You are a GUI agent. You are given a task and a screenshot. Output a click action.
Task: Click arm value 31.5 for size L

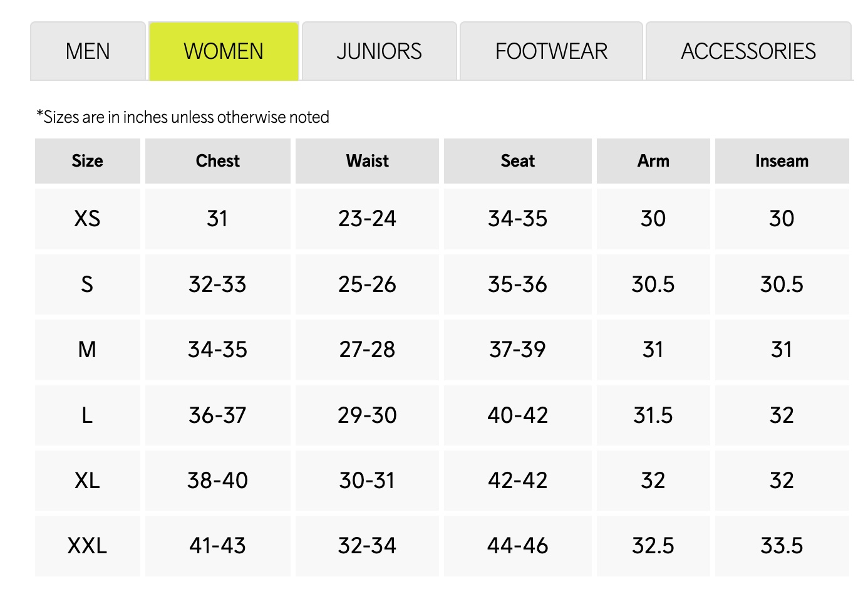coord(653,415)
